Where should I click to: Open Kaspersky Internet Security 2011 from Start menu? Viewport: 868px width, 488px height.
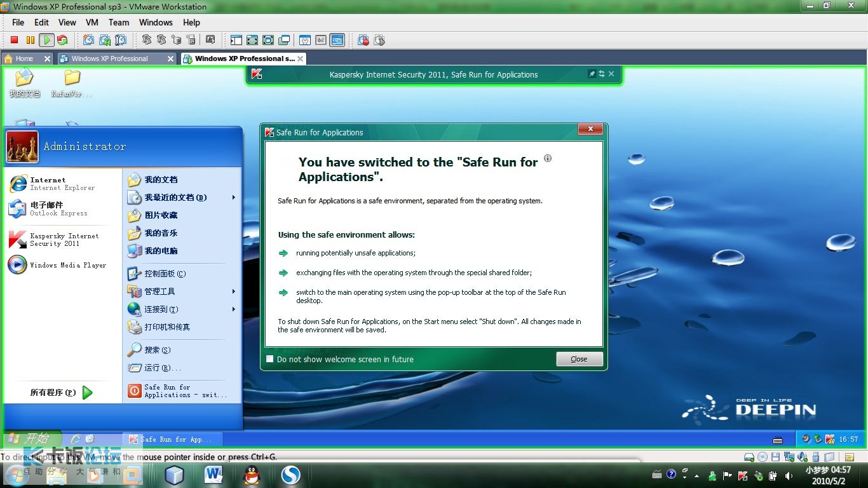[55, 240]
